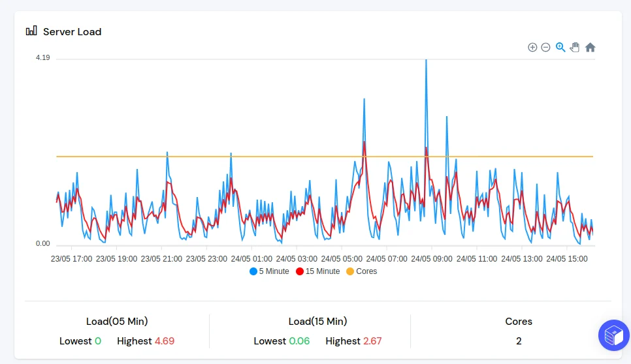
Task: Click the Load(05 Min) label
Action: (117, 322)
